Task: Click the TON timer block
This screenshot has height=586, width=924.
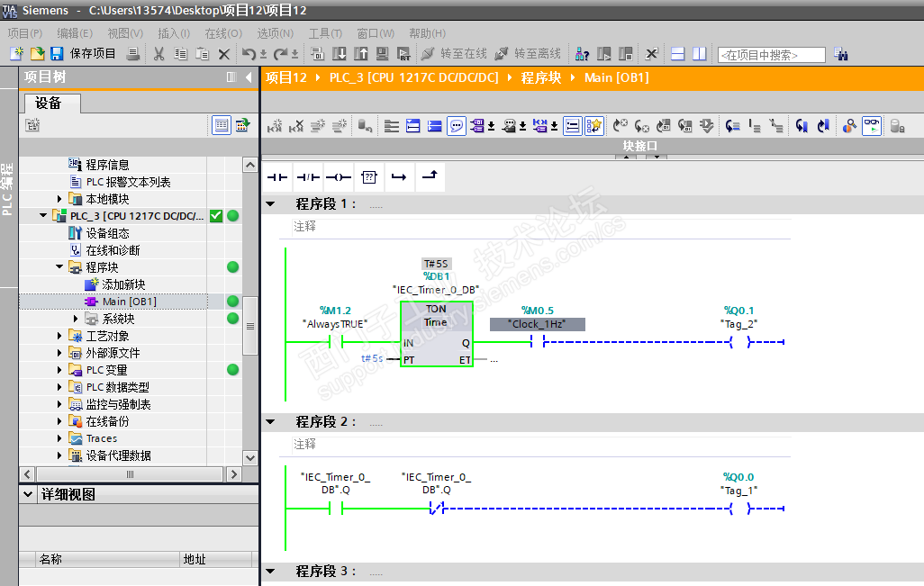Action: (x=437, y=334)
